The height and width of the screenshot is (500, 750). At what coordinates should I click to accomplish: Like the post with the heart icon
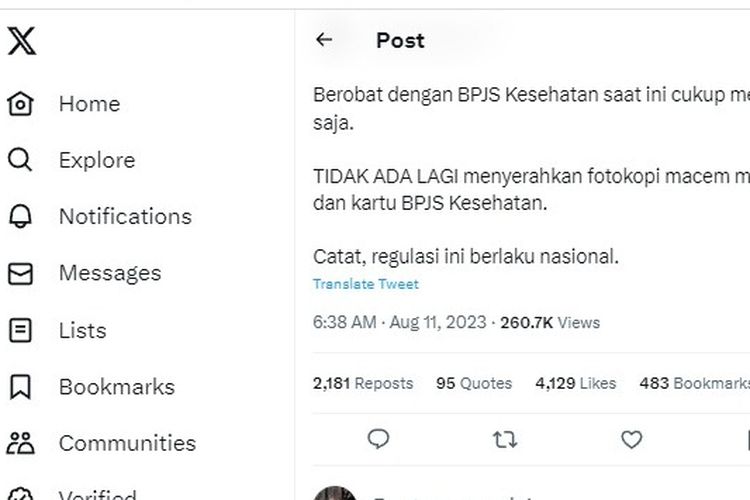(631, 438)
